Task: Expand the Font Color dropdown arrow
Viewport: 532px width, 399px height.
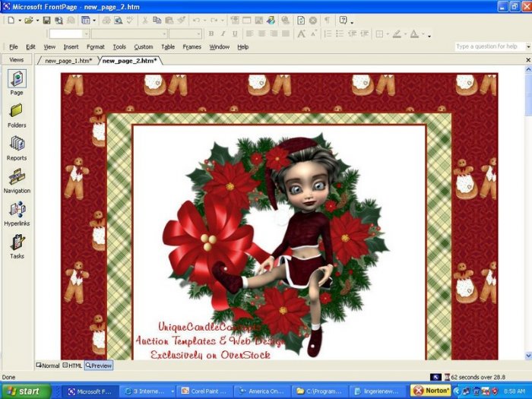Action: (423, 34)
